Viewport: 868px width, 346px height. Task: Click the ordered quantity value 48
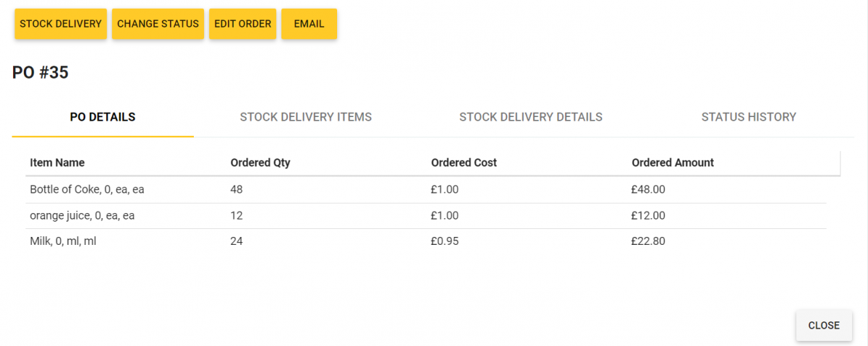[237, 190]
